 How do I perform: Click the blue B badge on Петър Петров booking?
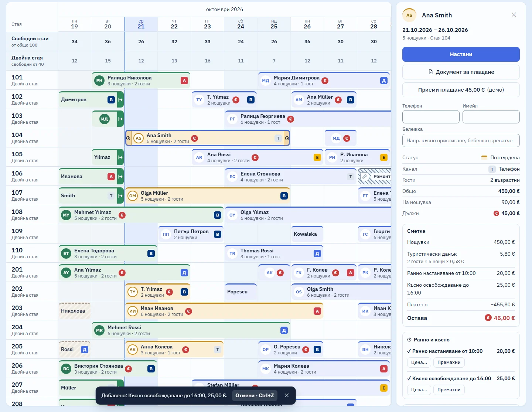pyautogui.click(x=218, y=234)
